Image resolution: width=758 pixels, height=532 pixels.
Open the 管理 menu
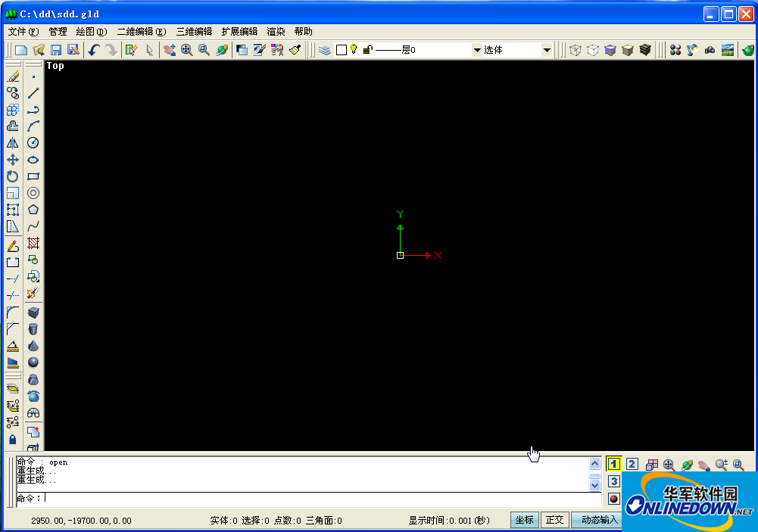pos(58,32)
